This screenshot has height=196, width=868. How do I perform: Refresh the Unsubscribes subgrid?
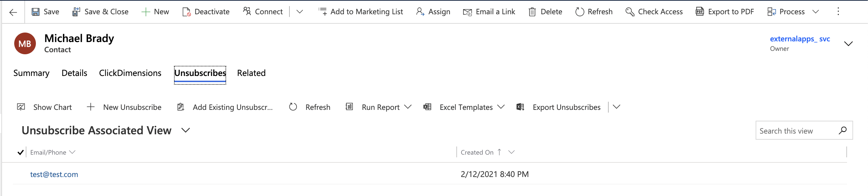click(309, 107)
